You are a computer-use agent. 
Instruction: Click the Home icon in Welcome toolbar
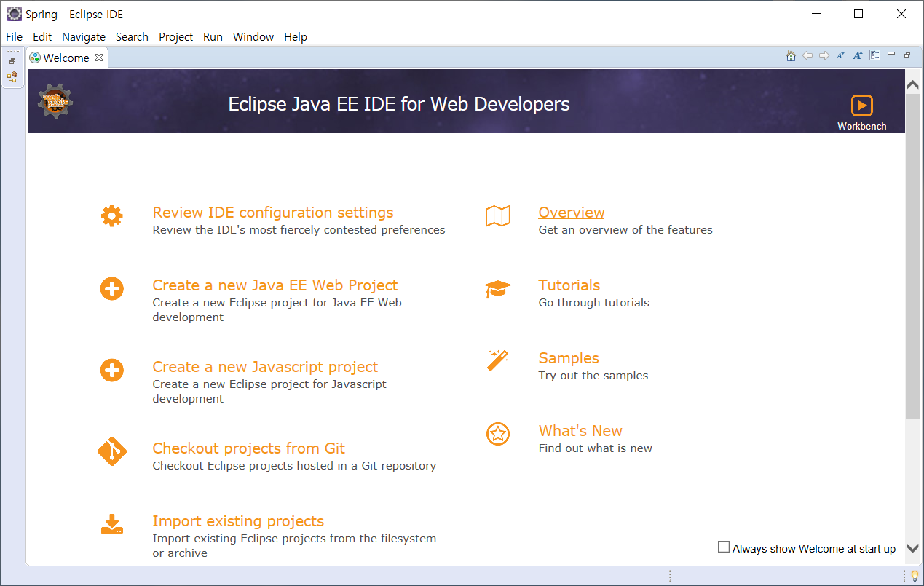(x=791, y=55)
